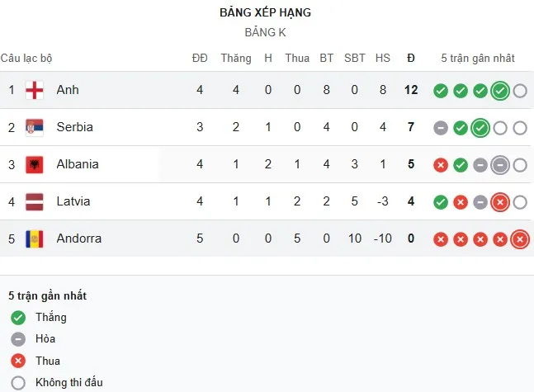
Task: Click the HS column header
Action: (x=383, y=58)
